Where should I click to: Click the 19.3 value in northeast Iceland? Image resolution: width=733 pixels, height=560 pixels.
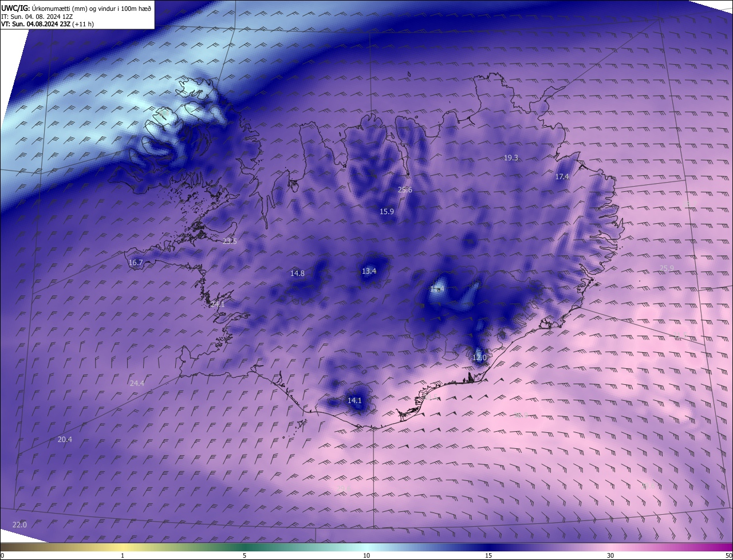tap(511, 158)
